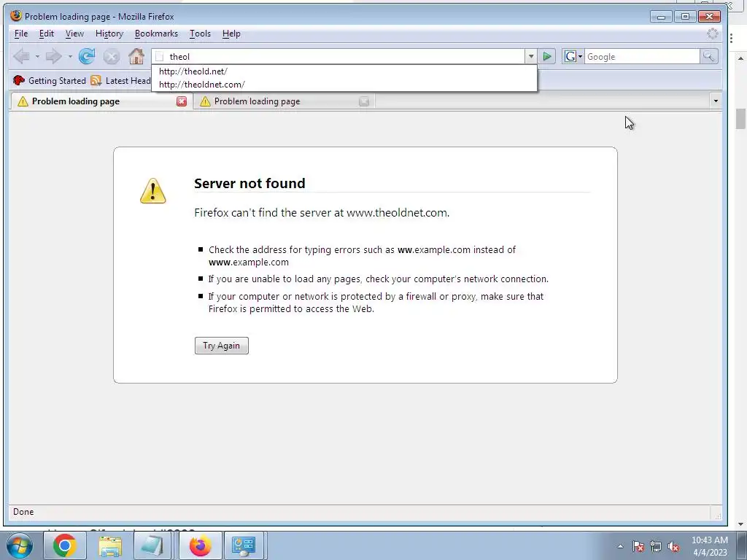Close the active tab with red X
This screenshot has height=560, width=747.
click(182, 101)
